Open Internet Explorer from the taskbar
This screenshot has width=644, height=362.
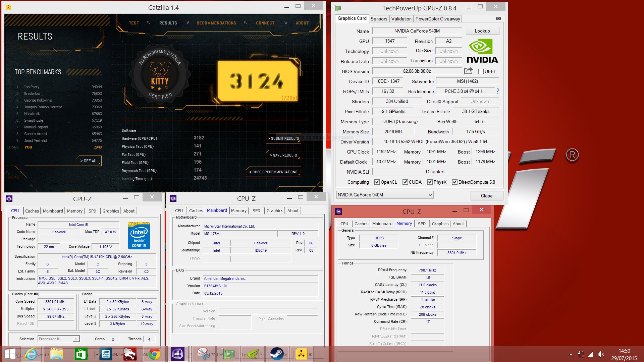point(31,354)
